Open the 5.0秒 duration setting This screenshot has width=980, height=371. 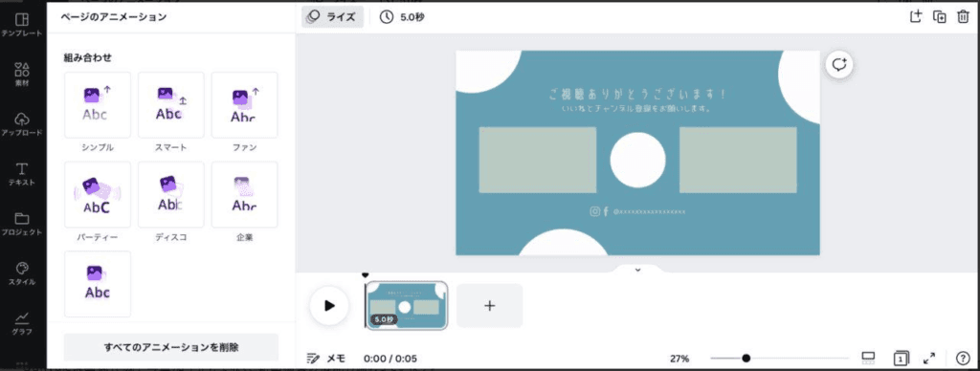click(402, 17)
